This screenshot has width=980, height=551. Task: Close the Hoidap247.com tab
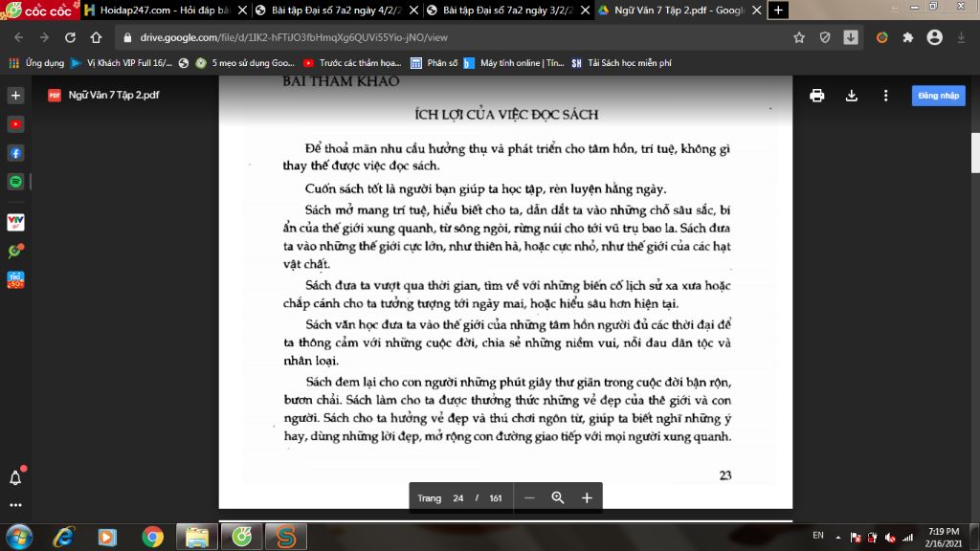tap(242, 10)
